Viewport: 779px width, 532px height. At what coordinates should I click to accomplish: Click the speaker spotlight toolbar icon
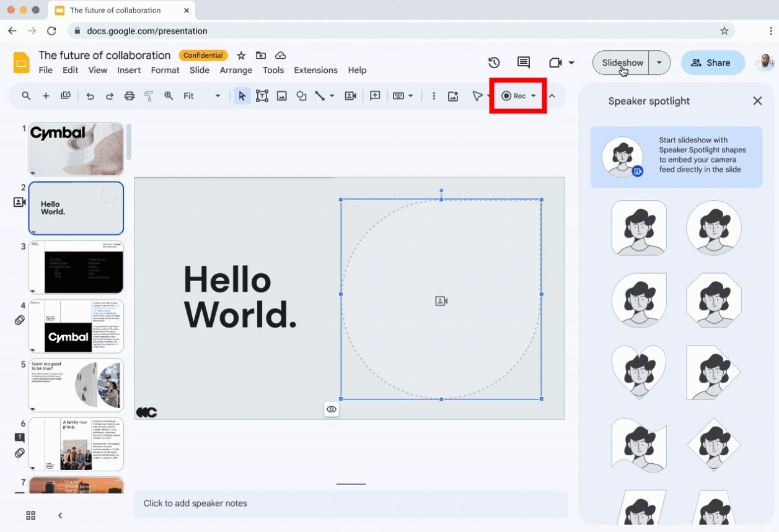click(350, 96)
